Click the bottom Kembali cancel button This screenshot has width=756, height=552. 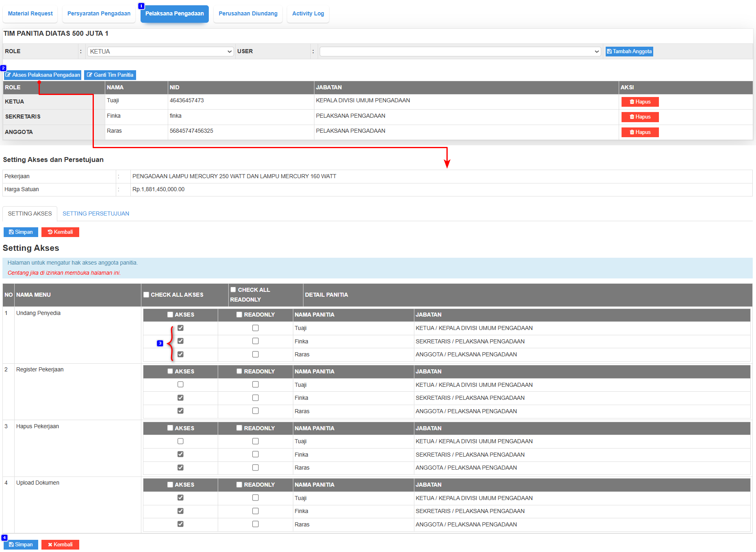pyautogui.click(x=60, y=545)
